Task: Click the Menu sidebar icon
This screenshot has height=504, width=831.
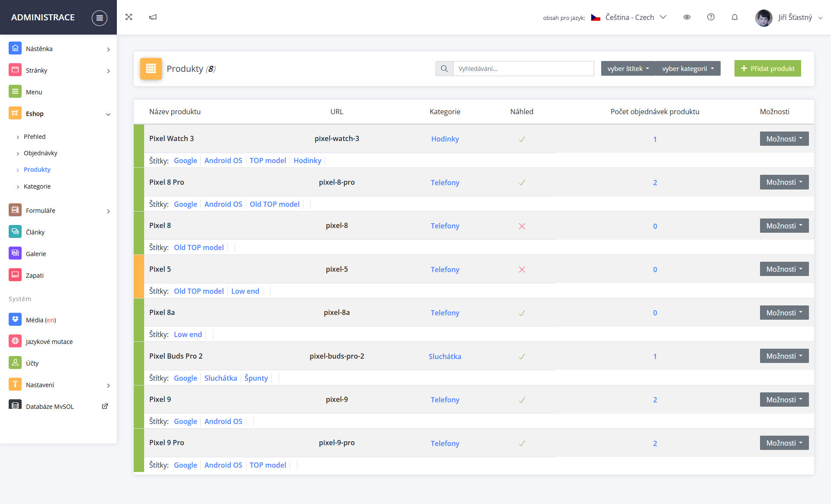Action: (x=15, y=91)
